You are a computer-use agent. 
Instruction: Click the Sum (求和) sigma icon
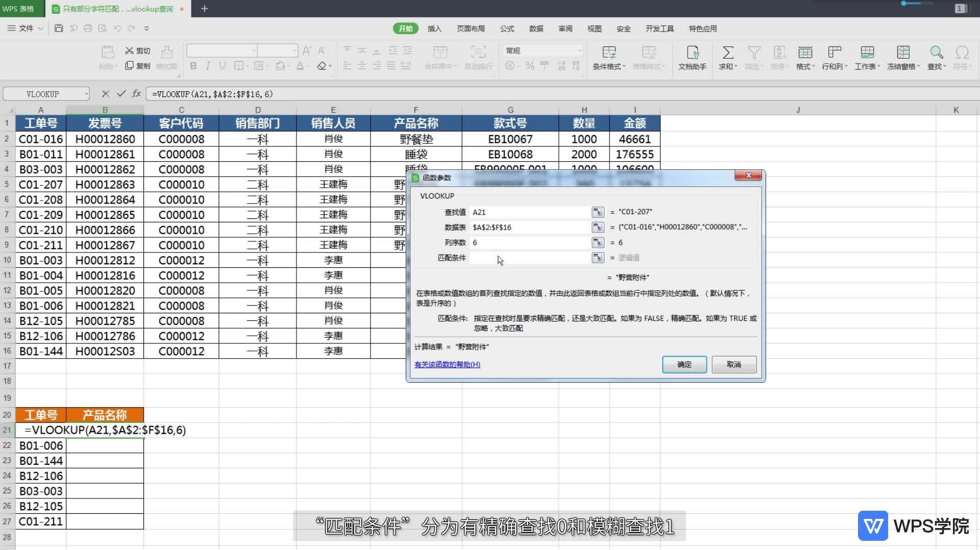tap(728, 52)
